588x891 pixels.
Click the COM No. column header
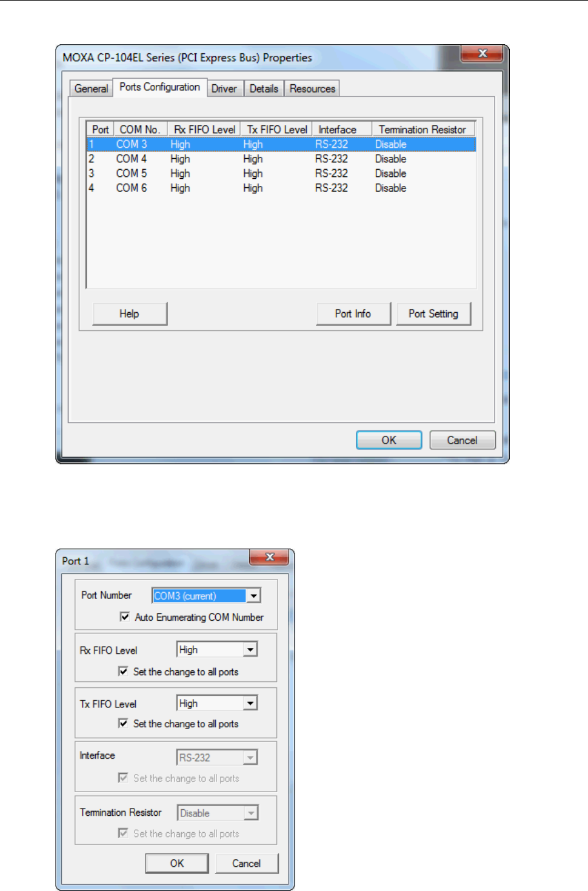[140, 130]
